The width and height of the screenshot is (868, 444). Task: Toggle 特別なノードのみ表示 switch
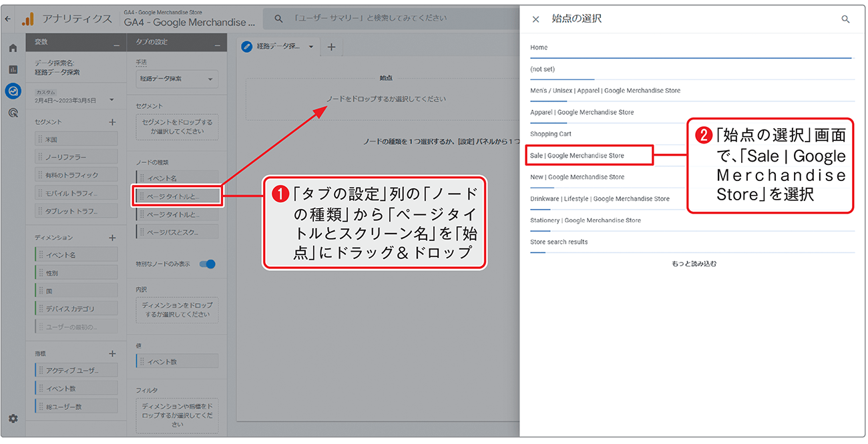tap(208, 264)
